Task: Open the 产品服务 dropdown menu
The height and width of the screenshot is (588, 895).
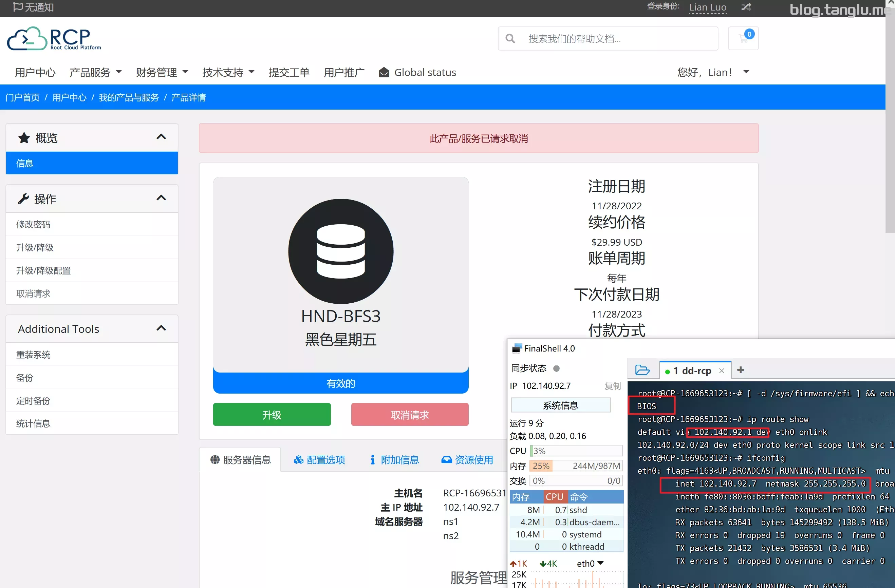Action: (x=95, y=72)
